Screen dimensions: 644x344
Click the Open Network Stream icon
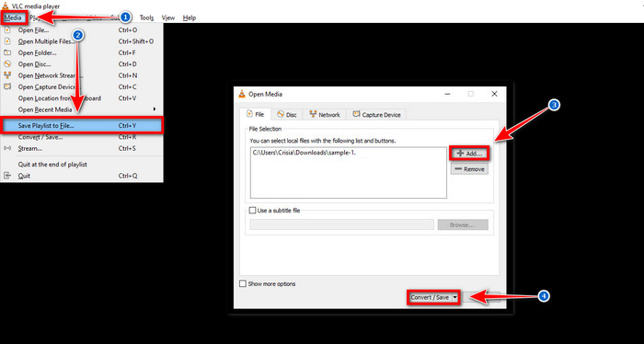[x=7, y=75]
